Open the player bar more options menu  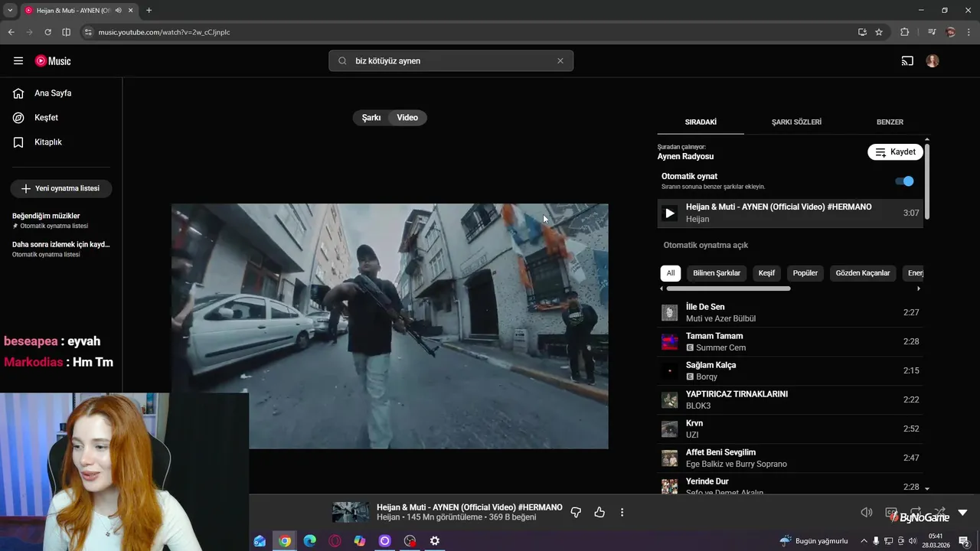pos(622,512)
